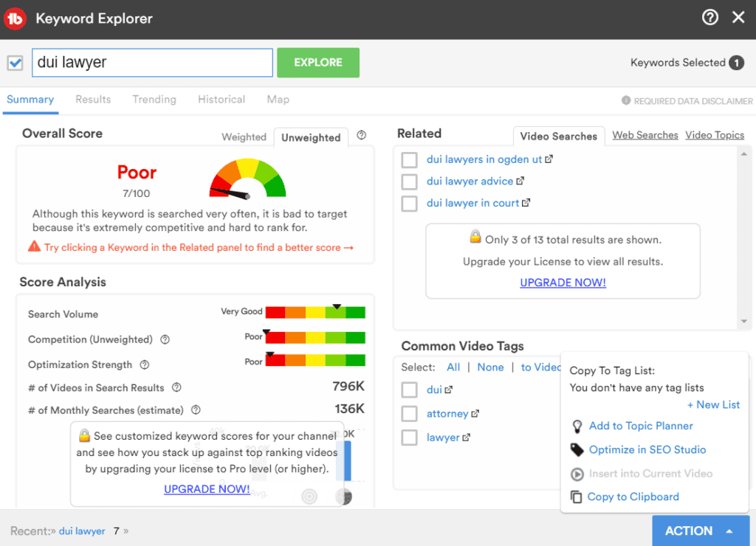Click the # of Monthly Searches help icon
The width and height of the screenshot is (756, 546).
[x=196, y=410]
